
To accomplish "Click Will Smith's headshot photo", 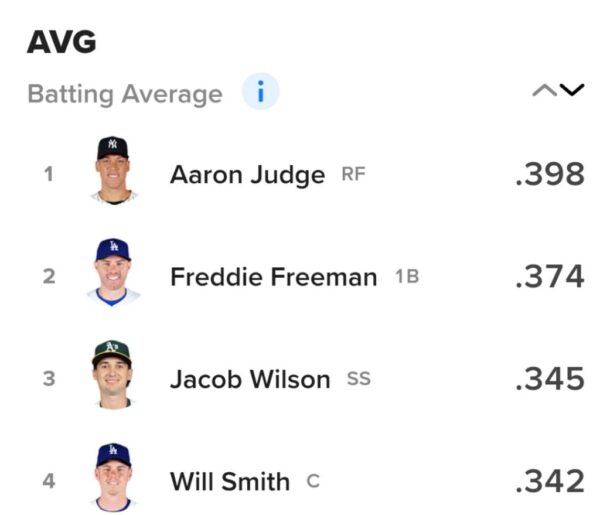I will click(x=112, y=477).
